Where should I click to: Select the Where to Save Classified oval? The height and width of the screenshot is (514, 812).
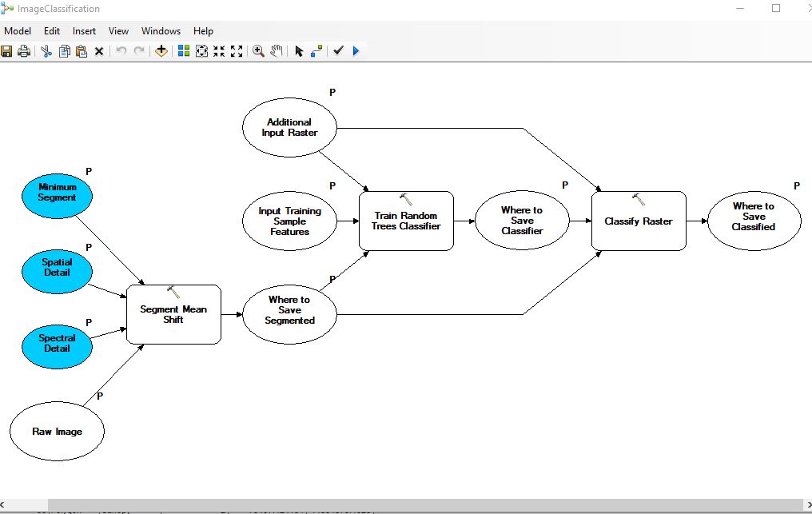click(754, 221)
